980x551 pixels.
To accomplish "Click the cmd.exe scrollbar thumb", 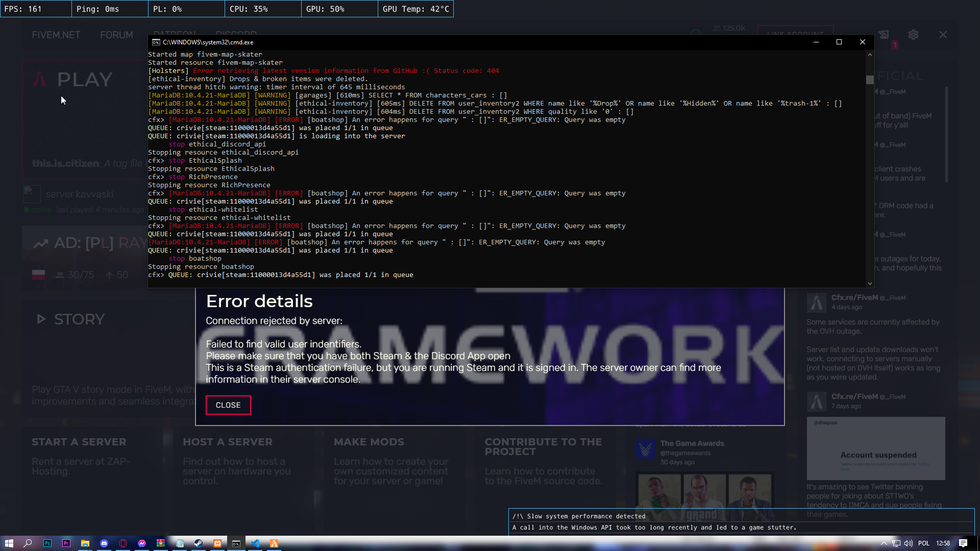I will [870, 80].
